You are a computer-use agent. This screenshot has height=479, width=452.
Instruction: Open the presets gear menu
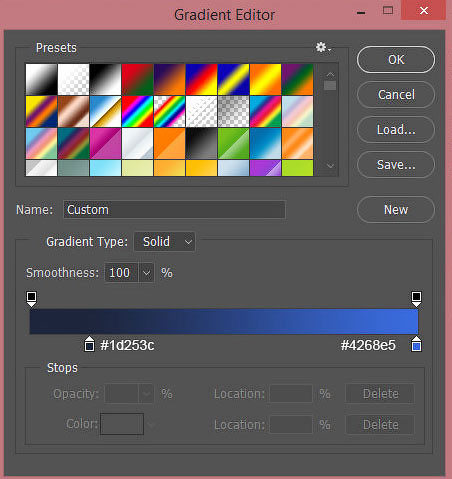323,48
